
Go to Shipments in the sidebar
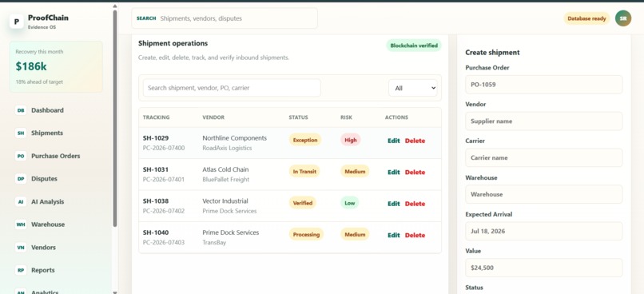click(47, 133)
